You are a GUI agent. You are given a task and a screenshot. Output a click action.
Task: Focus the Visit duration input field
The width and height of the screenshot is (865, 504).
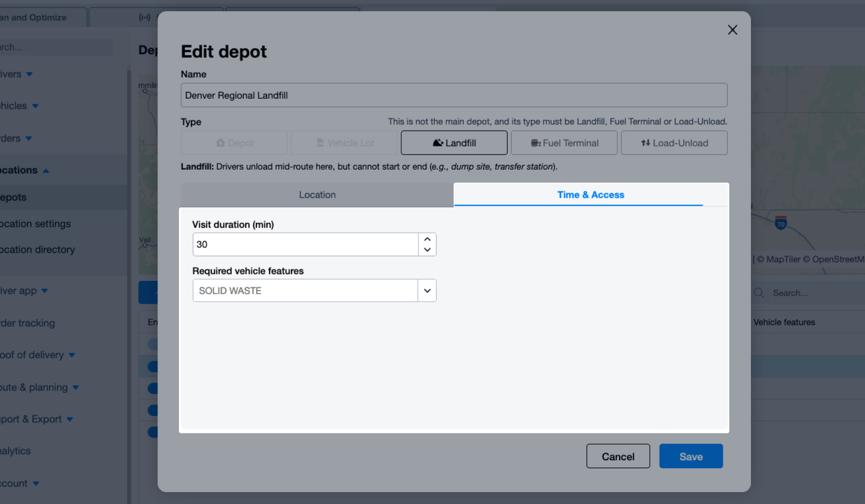pos(305,245)
